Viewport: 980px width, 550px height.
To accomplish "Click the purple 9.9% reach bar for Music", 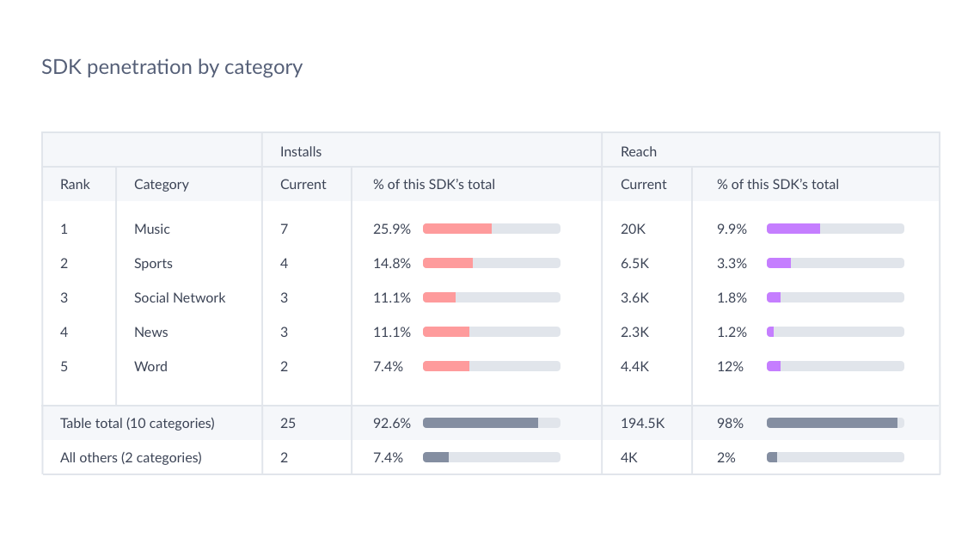I will pos(793,229).
